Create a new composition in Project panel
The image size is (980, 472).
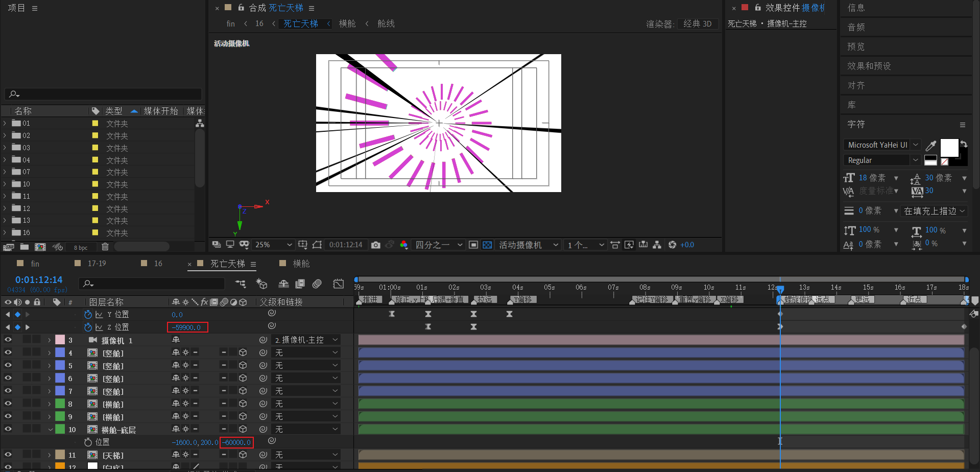pyautogui.click(x=40, y=247)
